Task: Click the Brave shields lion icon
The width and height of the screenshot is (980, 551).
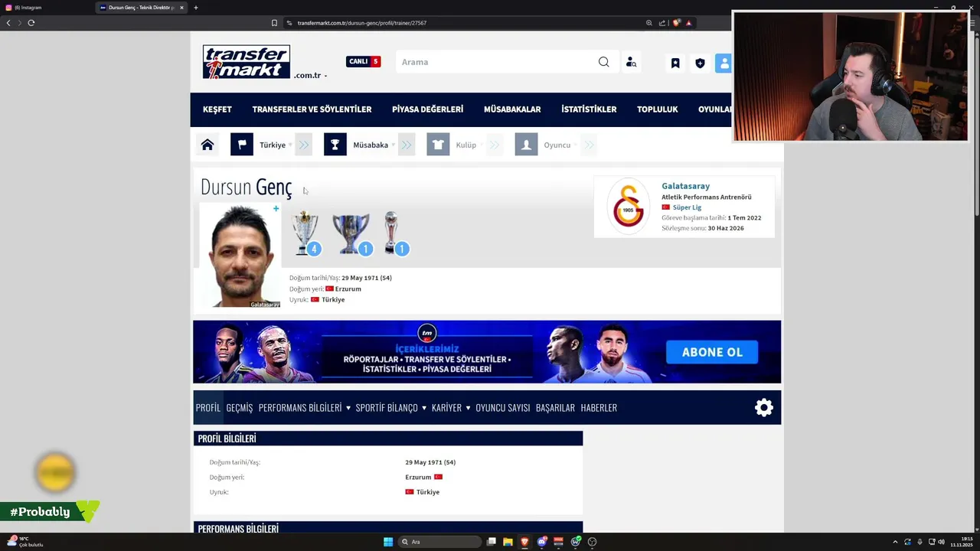Action: click(x=676, y=23)
